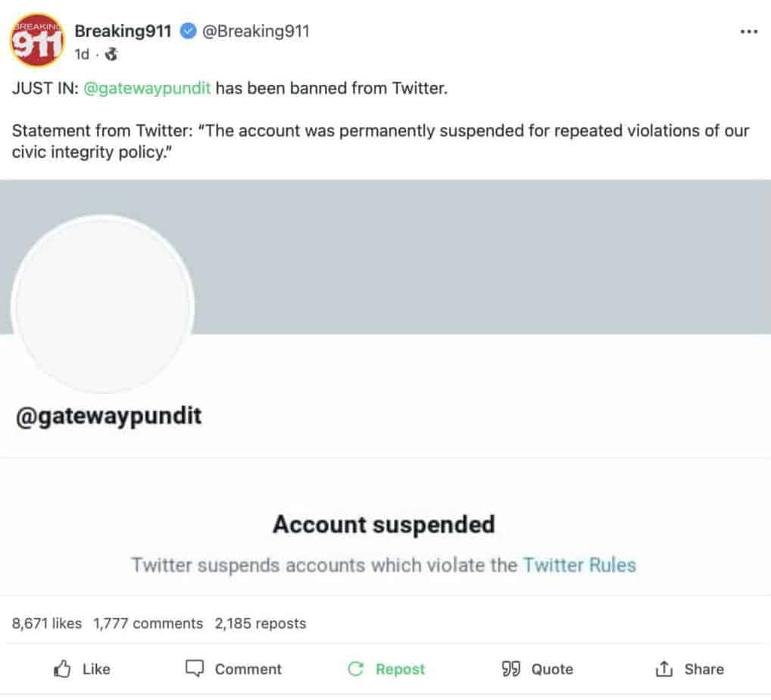Click the blue verified badge

(x=188, y=31)
